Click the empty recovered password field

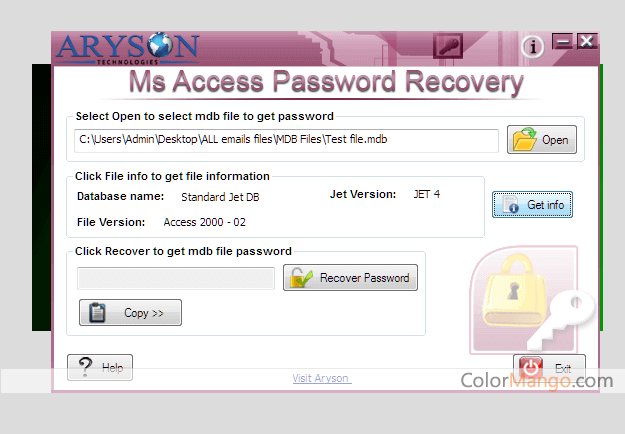click(176, 278)
